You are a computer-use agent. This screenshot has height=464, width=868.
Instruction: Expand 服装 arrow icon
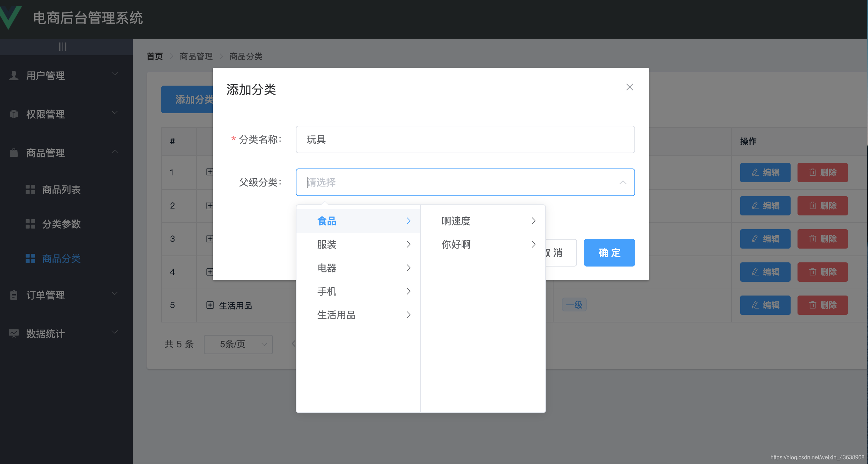408,244
